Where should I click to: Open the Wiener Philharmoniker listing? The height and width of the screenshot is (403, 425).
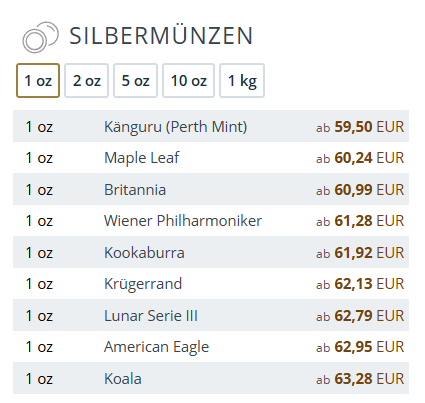point(211,221)
